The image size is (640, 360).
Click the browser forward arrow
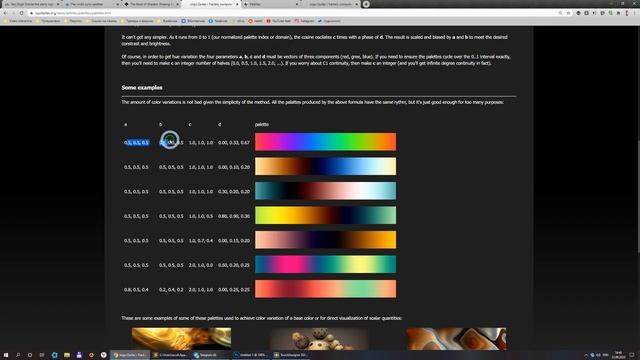point(13,13)
